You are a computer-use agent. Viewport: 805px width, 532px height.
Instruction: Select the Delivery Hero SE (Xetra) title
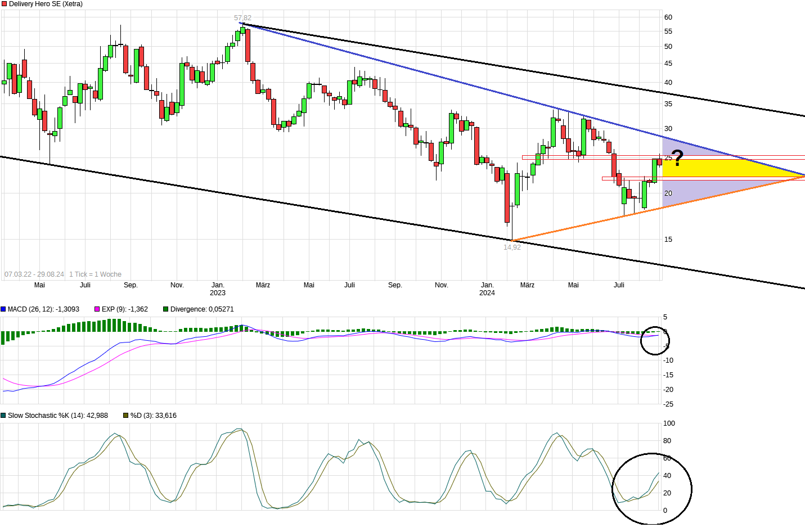[x=46, y=4]
